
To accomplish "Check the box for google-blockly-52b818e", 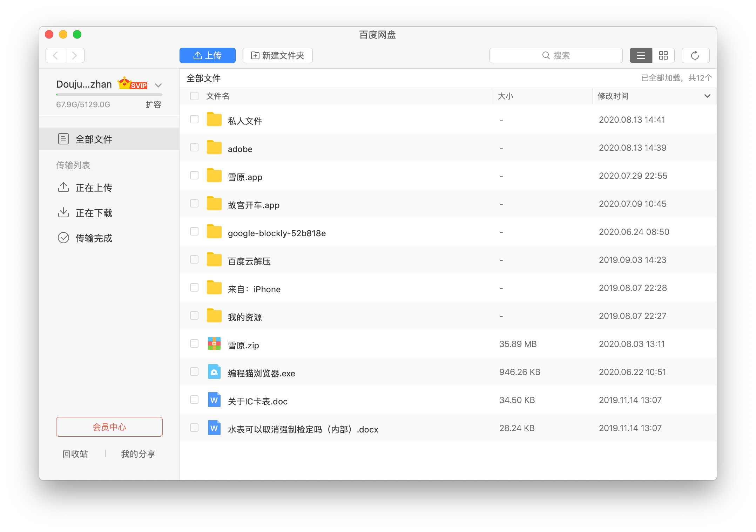I will [194, 232].
